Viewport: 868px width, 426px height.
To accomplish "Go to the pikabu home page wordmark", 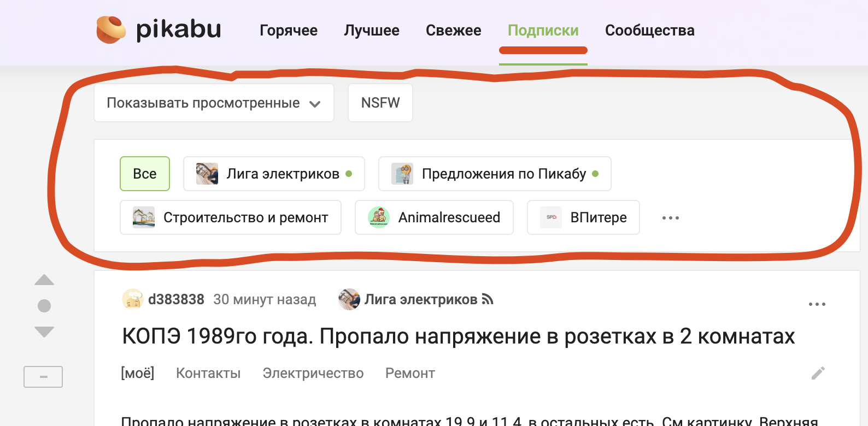I will [x=179, y=29].
